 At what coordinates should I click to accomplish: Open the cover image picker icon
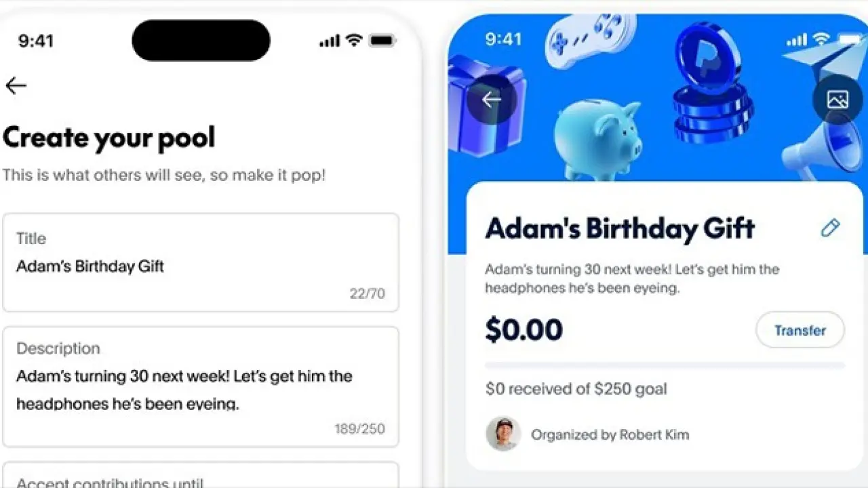(837, 100)
